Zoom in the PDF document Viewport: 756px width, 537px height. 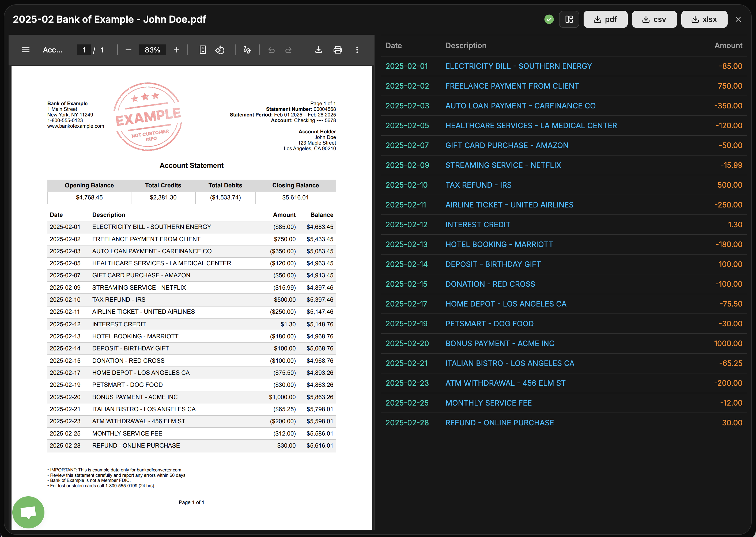pyautogui.click(x=177, y=50)
